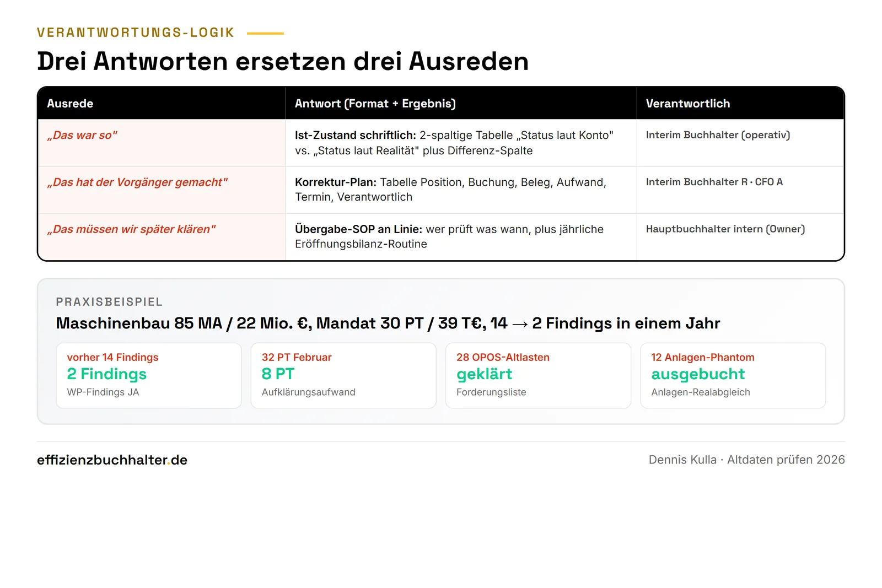The width and height of the screenshot is (882, 588).
Task: Click the 'Ist-Zustand schriftlich' answer cell
Action: click(x=461, y=143)
